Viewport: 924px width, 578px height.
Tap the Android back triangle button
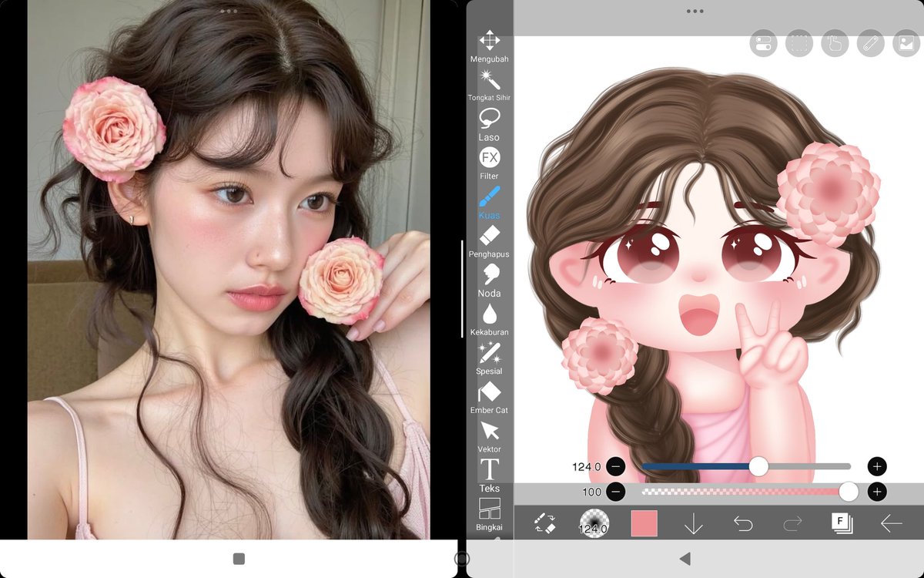(x=685, y=559)
